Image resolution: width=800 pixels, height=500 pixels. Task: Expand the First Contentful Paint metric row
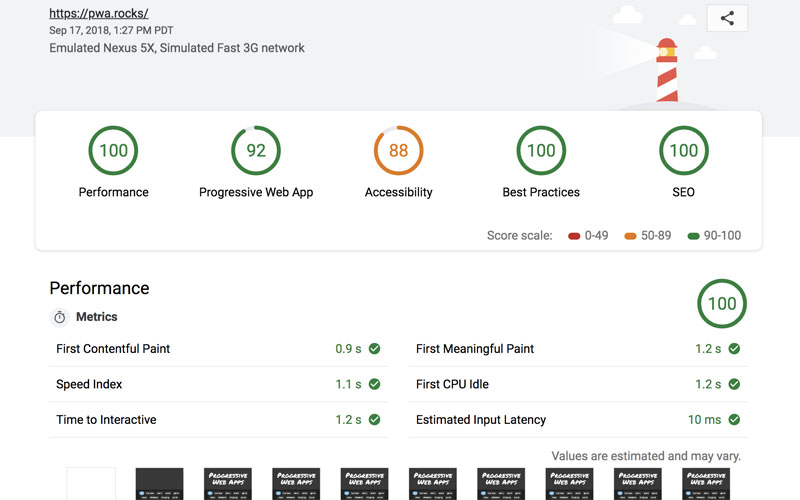coord(218,349)
